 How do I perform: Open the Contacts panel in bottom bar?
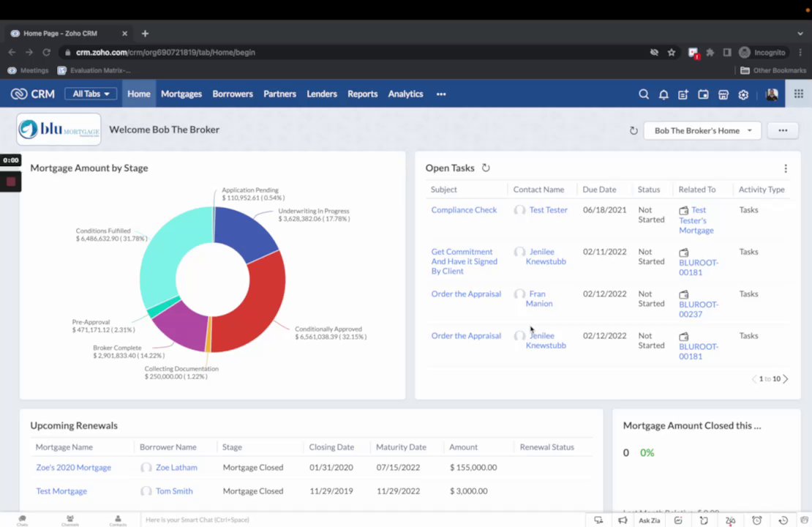tap(118, 520)
